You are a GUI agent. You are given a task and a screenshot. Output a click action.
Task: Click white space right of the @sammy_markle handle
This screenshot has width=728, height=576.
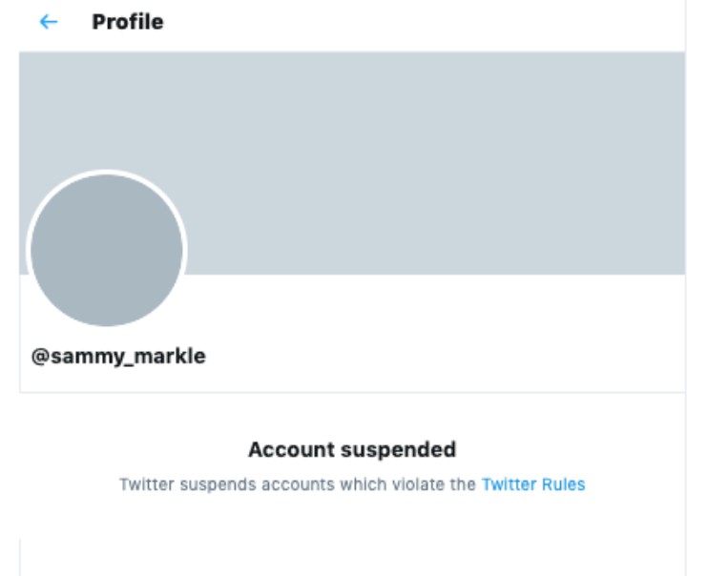point(429,357)
